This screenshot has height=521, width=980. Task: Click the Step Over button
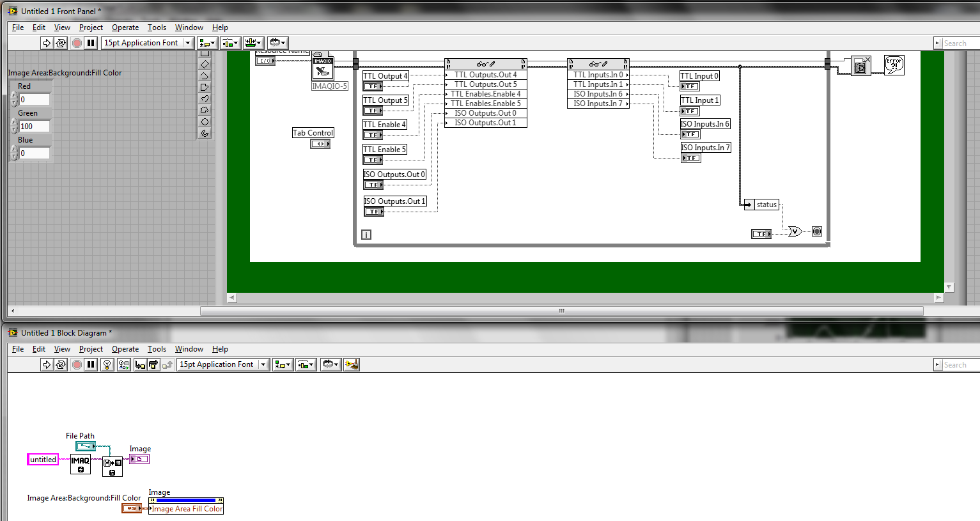point(153,364)
